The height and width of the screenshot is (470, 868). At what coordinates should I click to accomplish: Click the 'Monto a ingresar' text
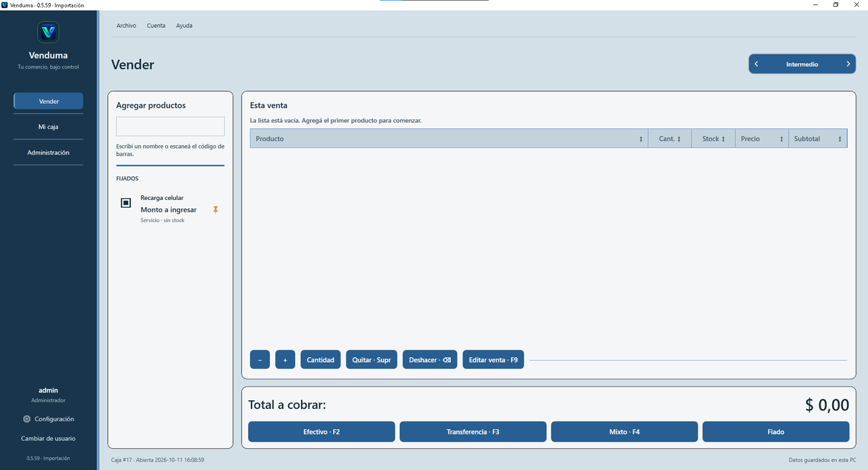[x=169, y=210]
